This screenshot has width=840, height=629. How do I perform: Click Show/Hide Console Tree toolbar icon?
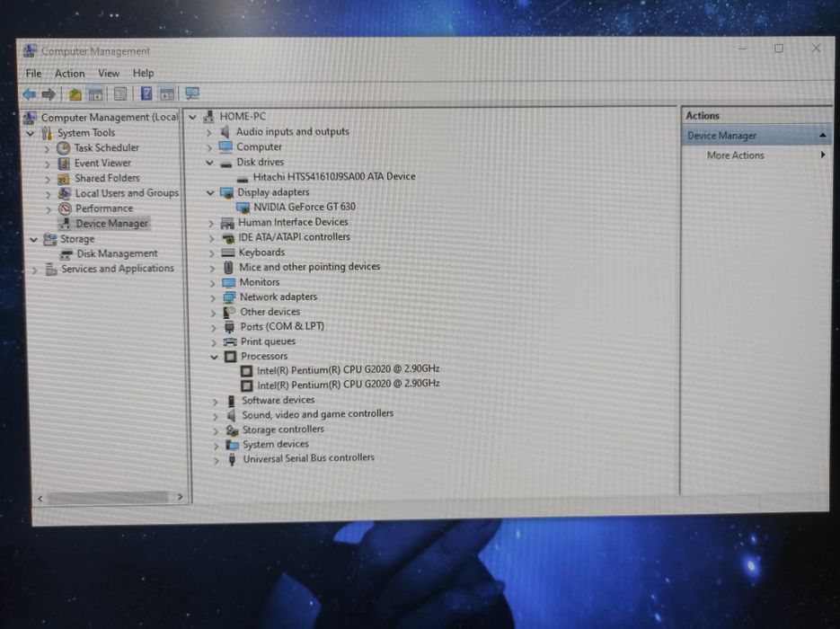96,95
